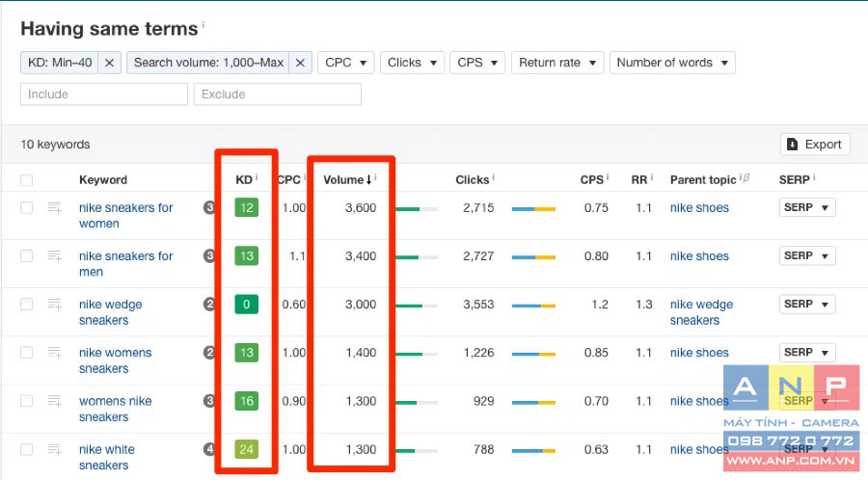Check the nike womens sneakers row
Screen dimensions: 868x480
click(27, 352)
